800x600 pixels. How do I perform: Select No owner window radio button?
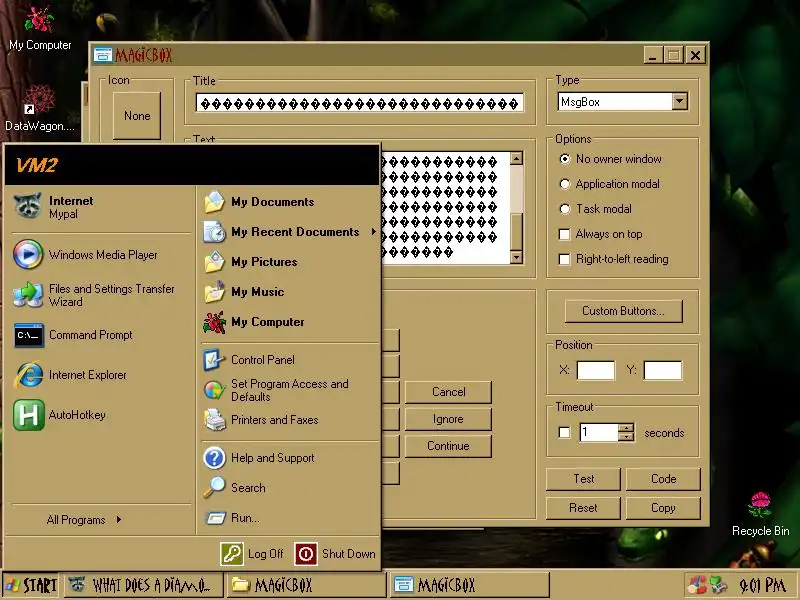click(565, 159)
